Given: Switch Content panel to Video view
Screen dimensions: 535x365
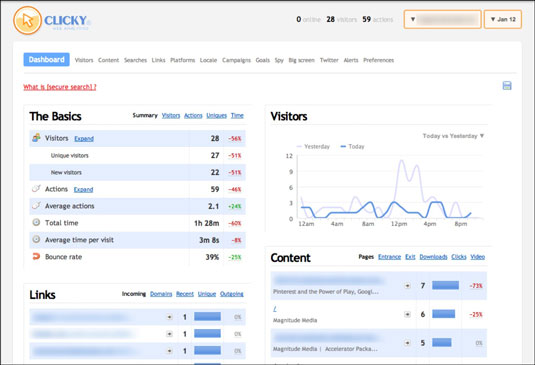Looking at the screenshot, I should coord(478,257).
